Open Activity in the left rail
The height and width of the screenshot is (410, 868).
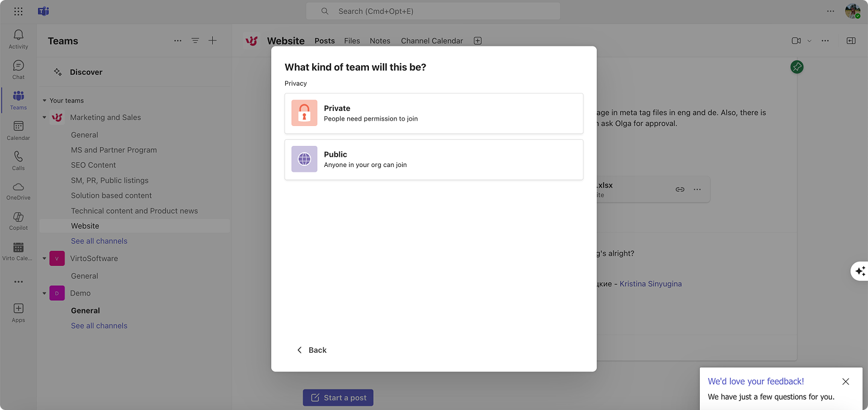[18, 39]
